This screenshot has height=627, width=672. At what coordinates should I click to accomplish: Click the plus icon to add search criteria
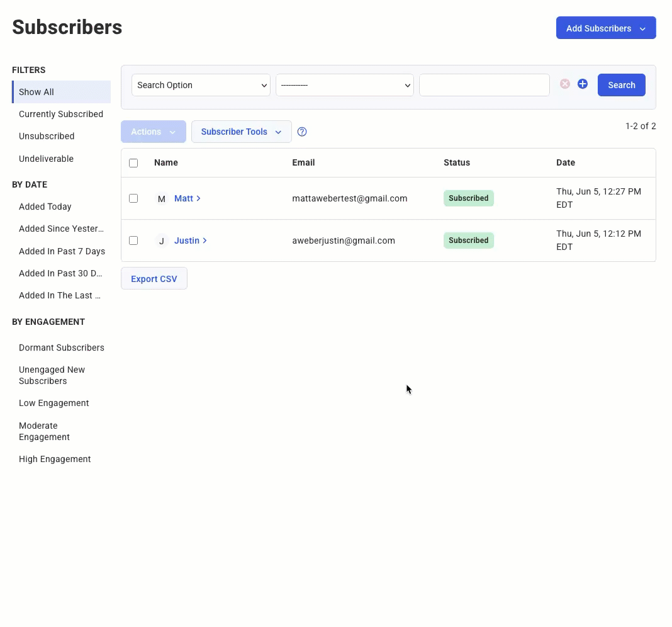pos(582,83)
